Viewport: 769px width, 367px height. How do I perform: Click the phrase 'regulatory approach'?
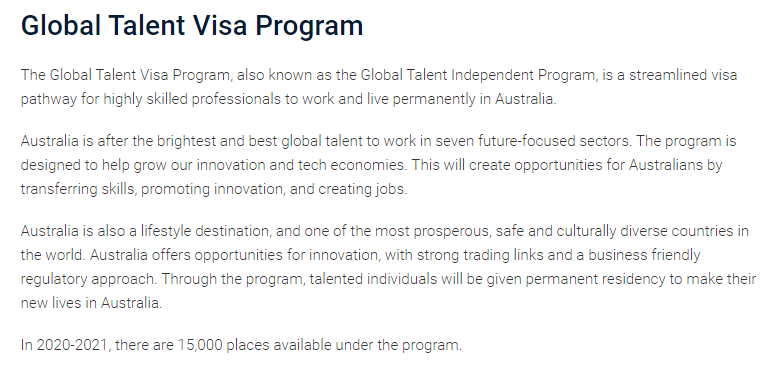pyautogui.click(x=88, y=279)
